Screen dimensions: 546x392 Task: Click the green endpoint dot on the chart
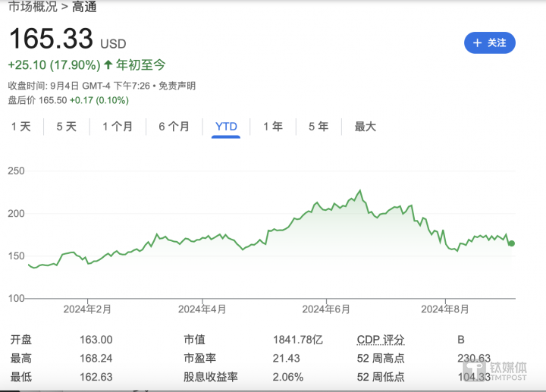coord(512,243)
